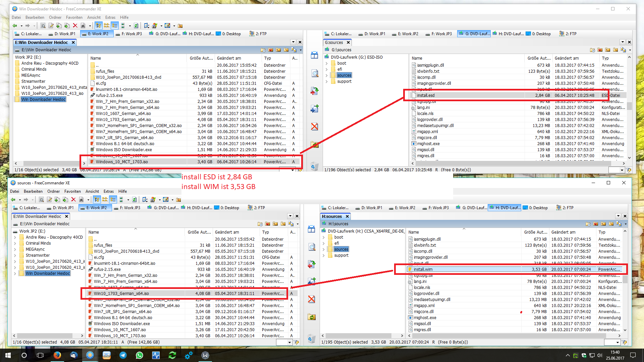644x362 pixels.
Task: Toggle thumbnails view in top toolbar
Action: (123, 26)
